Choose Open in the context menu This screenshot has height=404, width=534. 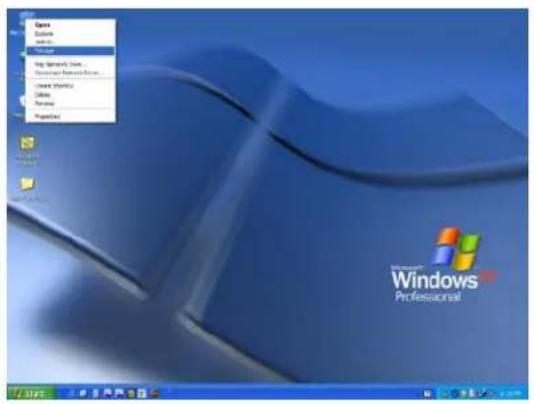(x=70, y=25)
